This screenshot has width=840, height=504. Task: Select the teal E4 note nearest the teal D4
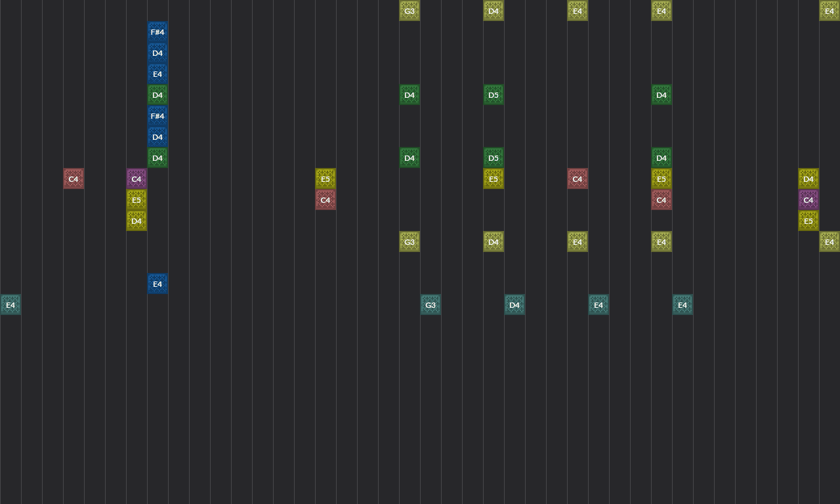[x=598, y=304]
